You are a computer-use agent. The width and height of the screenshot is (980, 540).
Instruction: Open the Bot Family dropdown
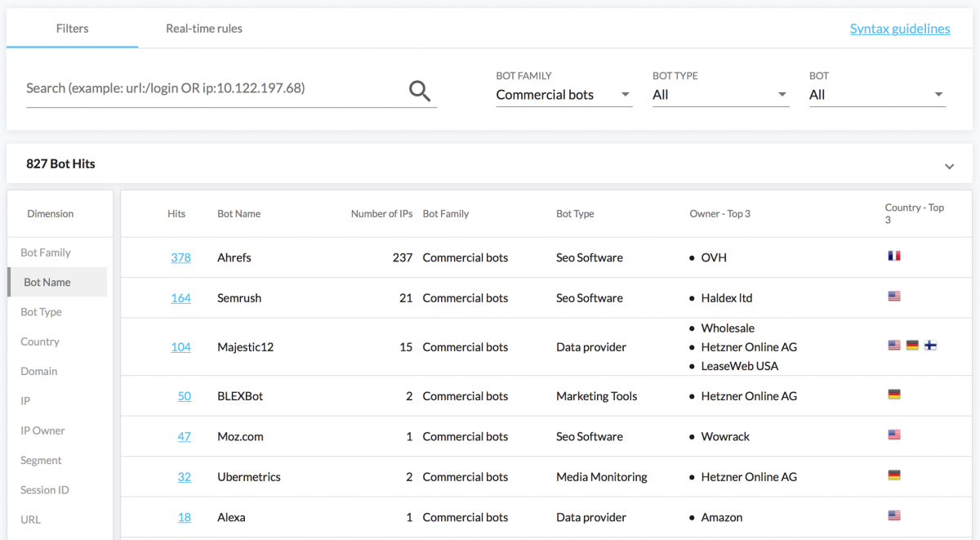pyautogui.click(x=563, y=94)
